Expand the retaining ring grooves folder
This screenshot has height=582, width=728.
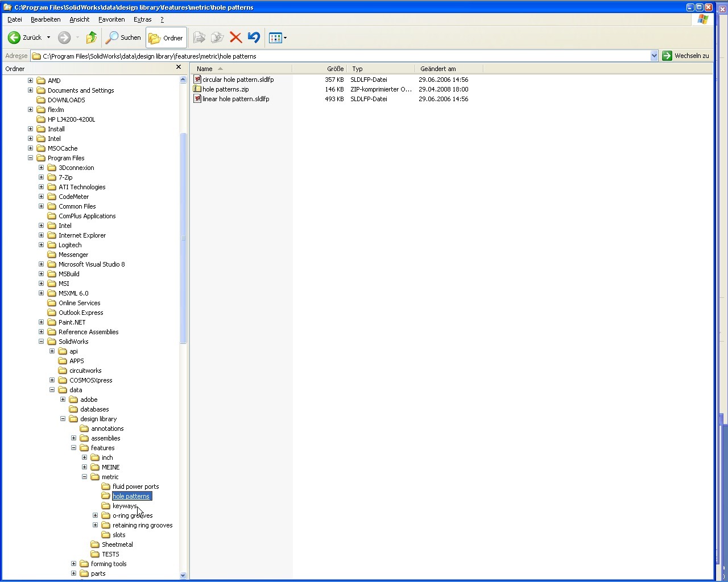(96, 525)
